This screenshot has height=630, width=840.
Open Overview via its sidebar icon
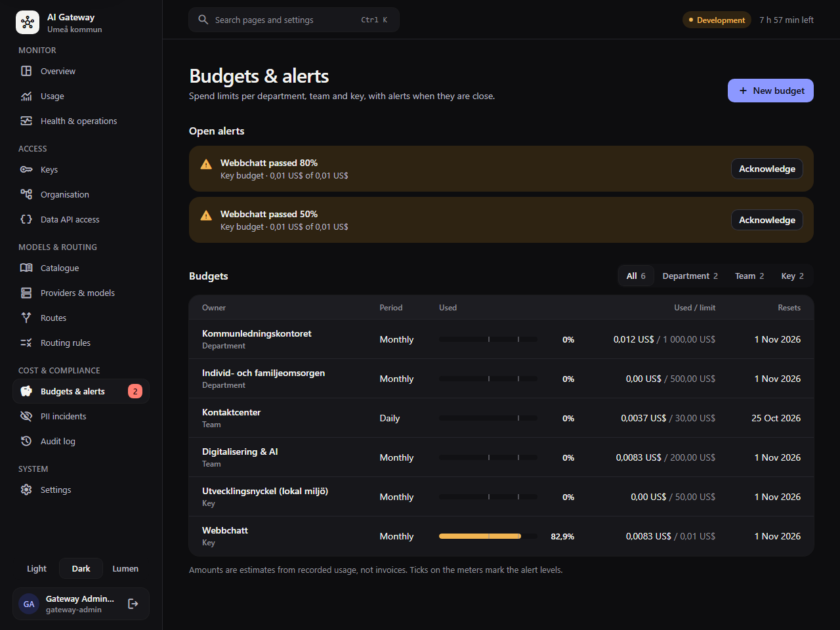click(26, 71)
